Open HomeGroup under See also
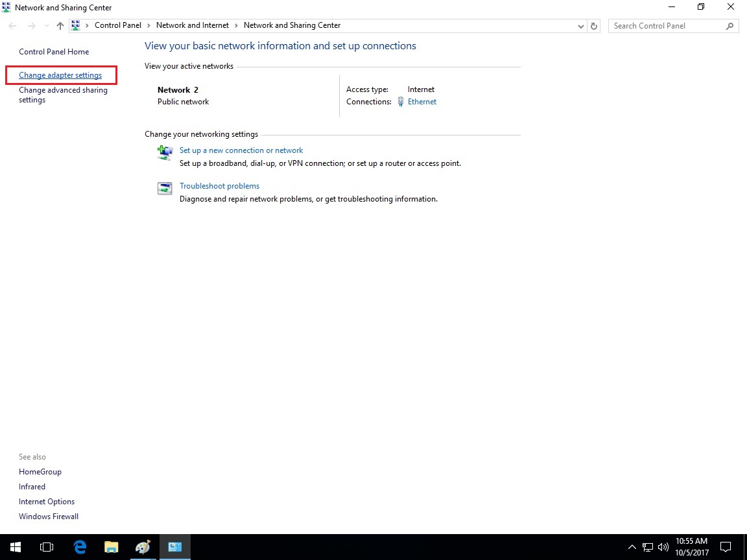Image resolution: width=747 pixels, height=560 pixels. pos(40,471)
